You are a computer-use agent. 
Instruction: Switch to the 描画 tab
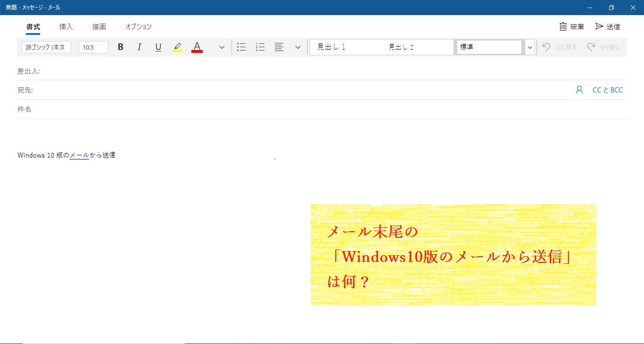99,27
